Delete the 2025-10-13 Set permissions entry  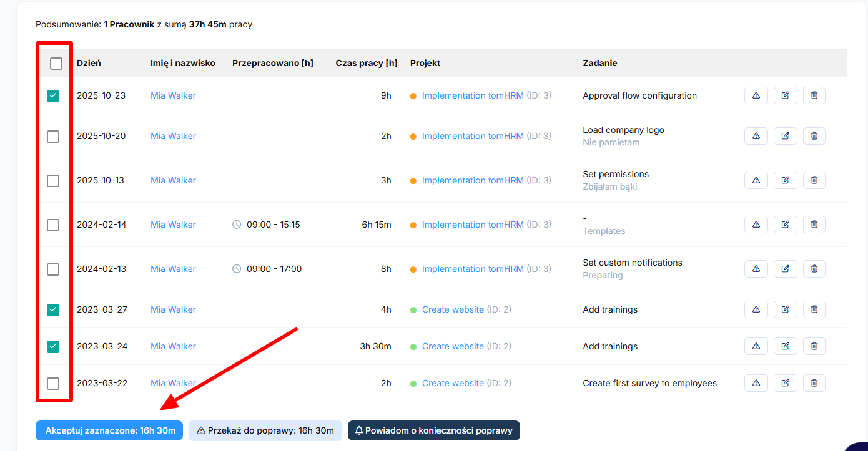click(814, 180)
